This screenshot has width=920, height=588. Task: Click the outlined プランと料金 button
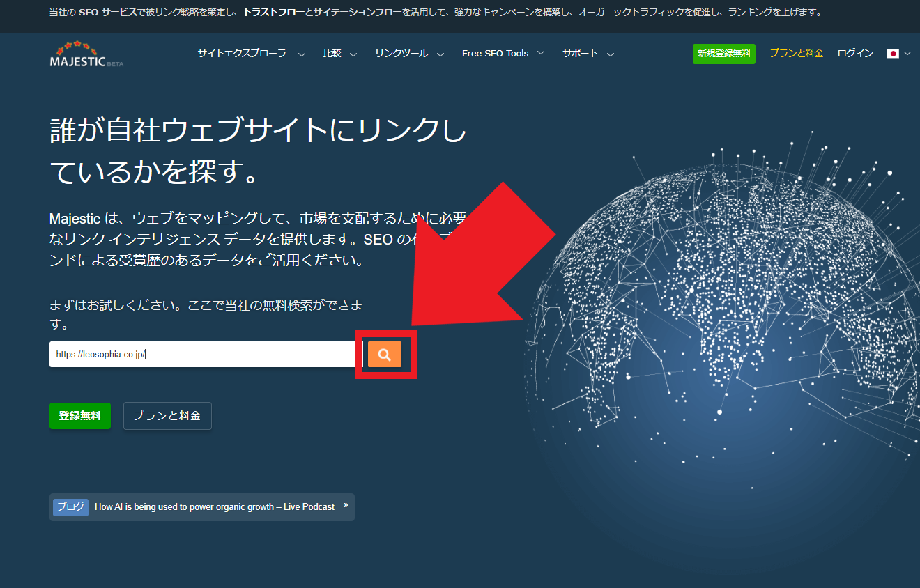(167, 416)
